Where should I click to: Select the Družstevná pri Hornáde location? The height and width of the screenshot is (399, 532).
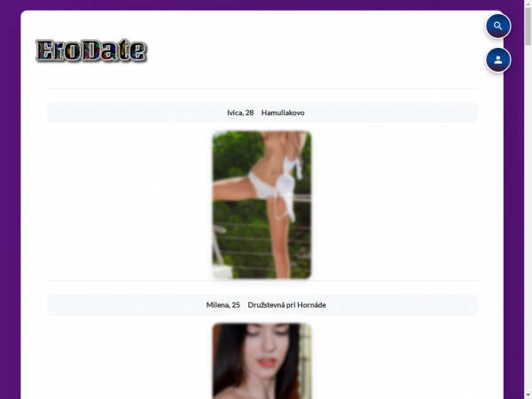[287, 305]
